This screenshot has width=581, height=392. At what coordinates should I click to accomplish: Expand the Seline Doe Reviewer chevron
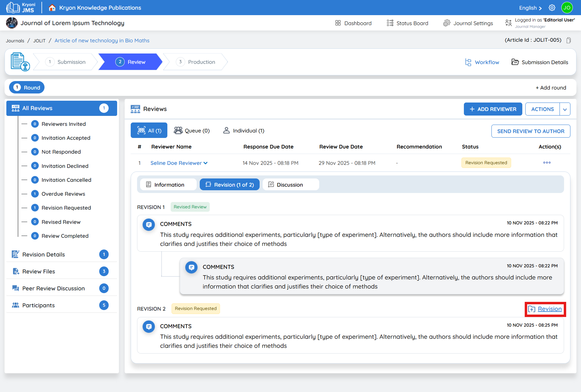[206, 163]
